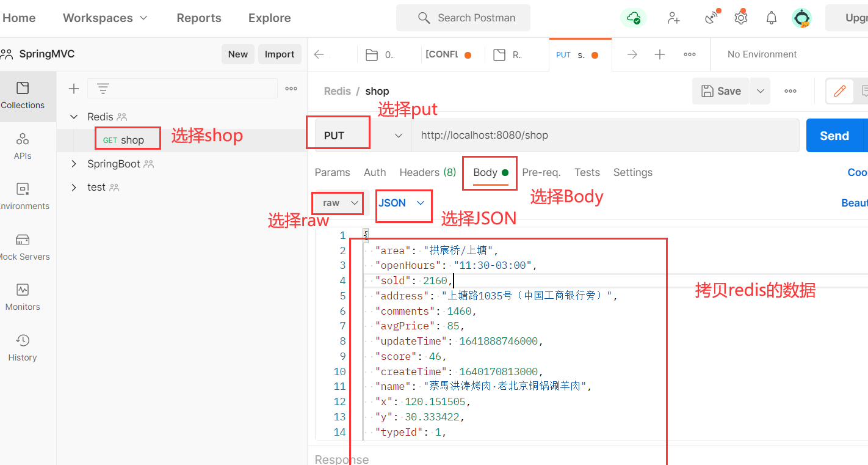Open APIs in the sidebar

click(x=23, y=146)
